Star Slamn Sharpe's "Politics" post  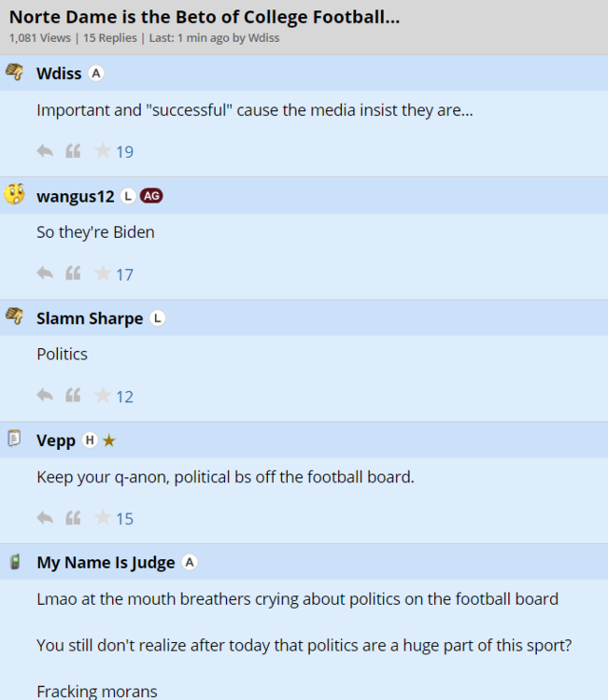click(x=103, y=396)
